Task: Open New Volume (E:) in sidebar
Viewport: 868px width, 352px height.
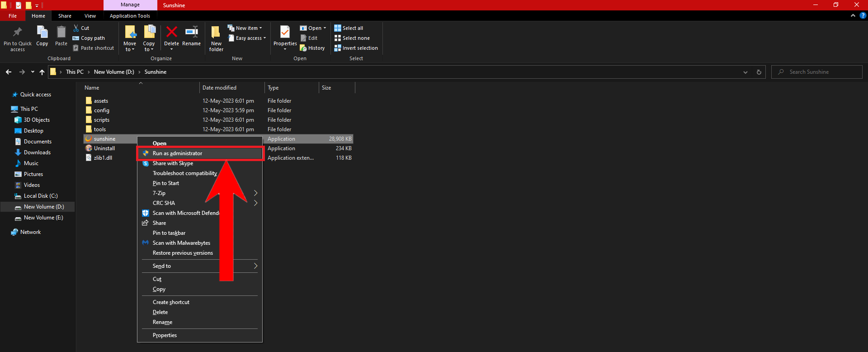Action: coord(43,218)
